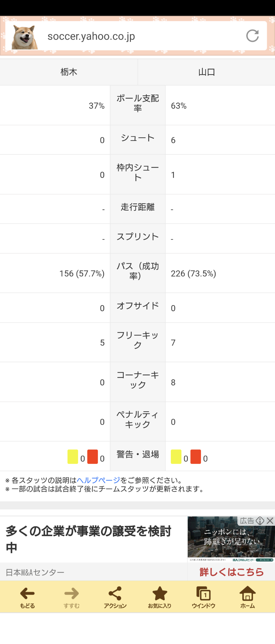Open the city skyline ad image
Image resolution: width=275 pixels, height=644 pixels.
pyautogui.click(x=231, y=539)
